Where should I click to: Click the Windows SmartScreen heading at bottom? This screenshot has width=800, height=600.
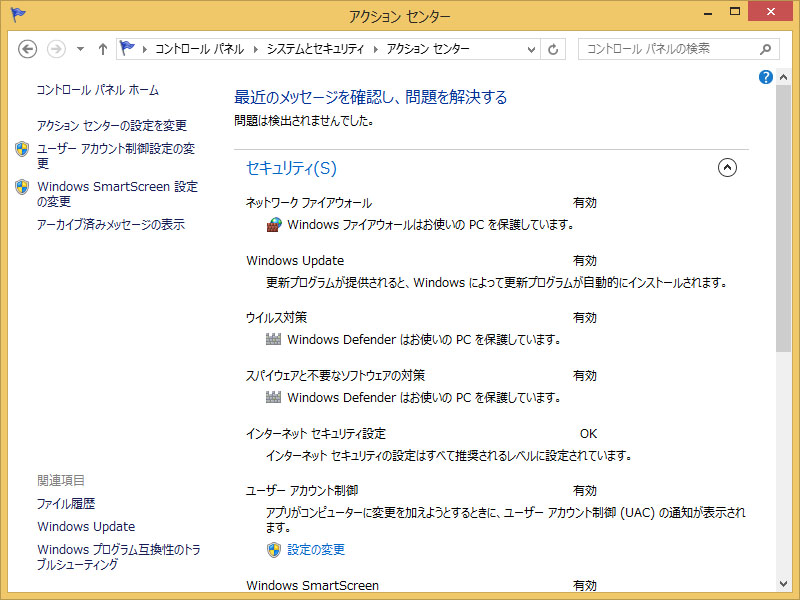pyautogui.click(x=312, y=585)
